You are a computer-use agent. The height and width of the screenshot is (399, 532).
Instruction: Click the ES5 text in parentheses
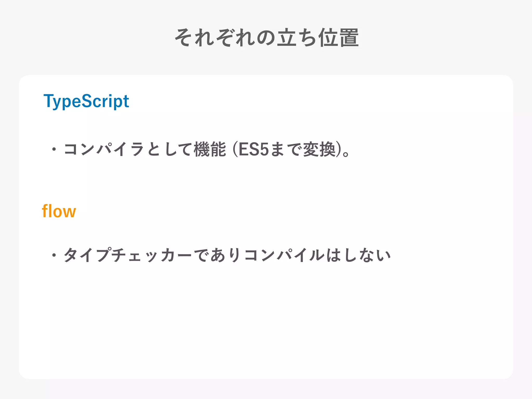pos(253,149)
